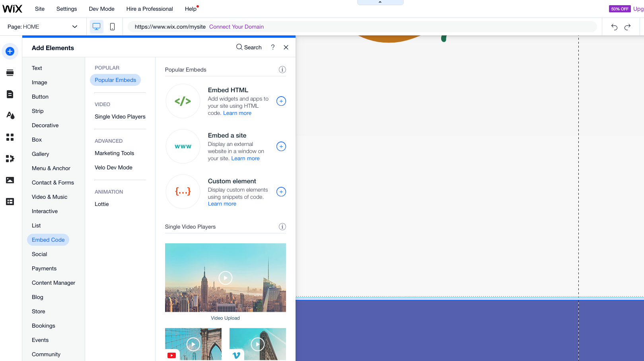Screen dimensions: 644x361
Task: Show info for Single Video Players section
Action: pyautogui.click(x=282, y=227)
